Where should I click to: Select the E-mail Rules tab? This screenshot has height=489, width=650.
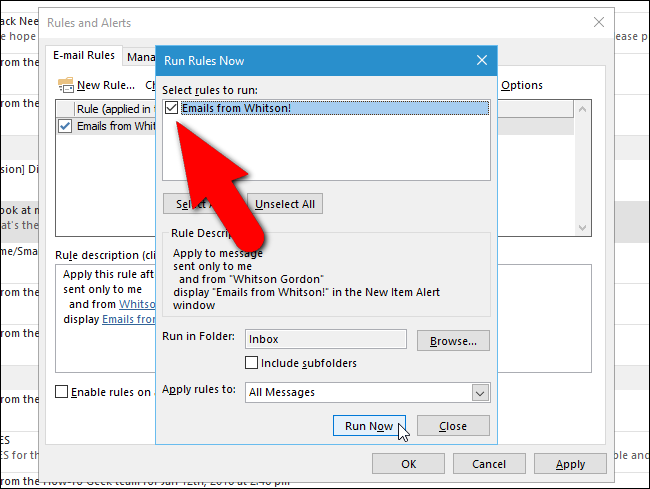coord(84,55)
